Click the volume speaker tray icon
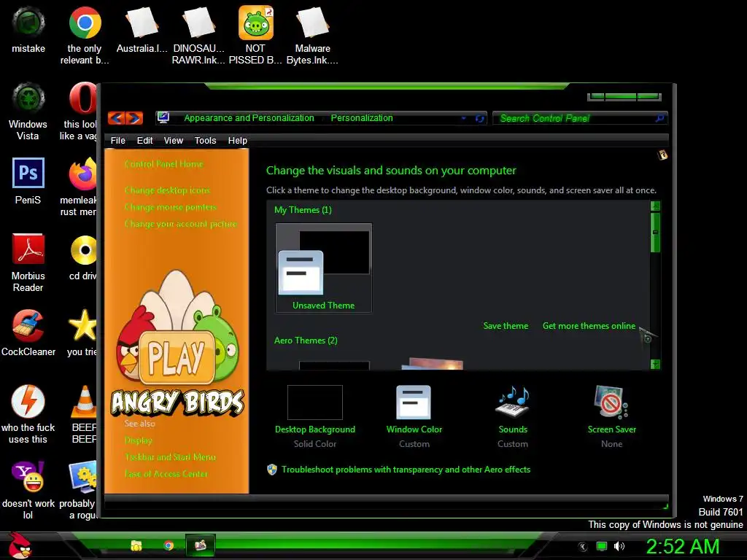Viewport: 747px width, 560px height. click(x=619, y=546)
